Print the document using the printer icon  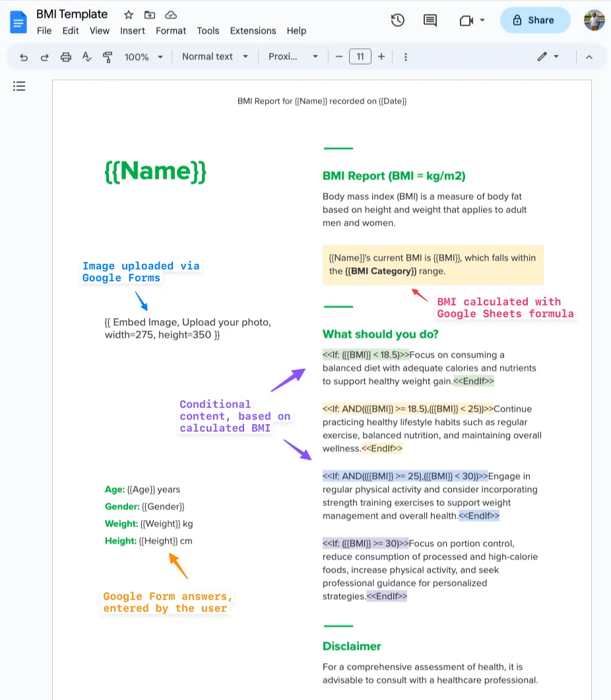[x=66, y=57]
